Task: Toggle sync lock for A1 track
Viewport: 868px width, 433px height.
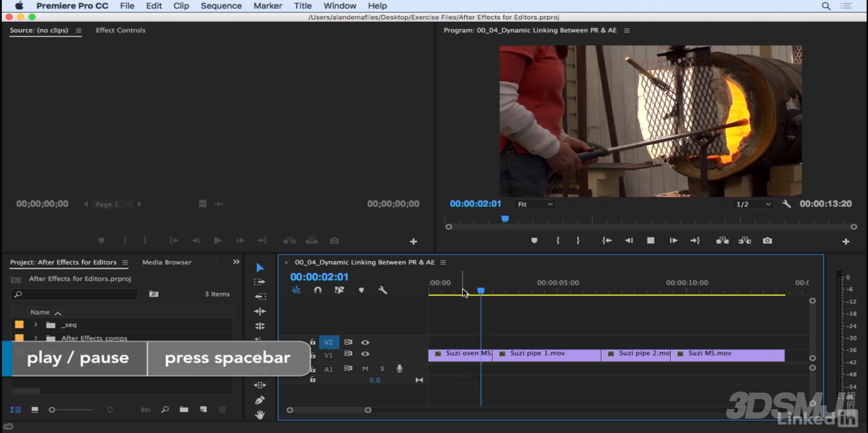Action: coord(348,369)
